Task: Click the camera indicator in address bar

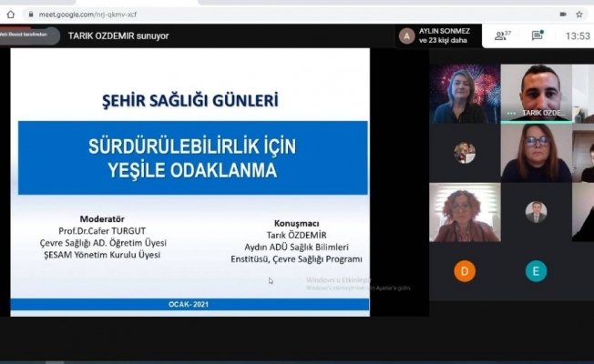Action: [562, 14]
